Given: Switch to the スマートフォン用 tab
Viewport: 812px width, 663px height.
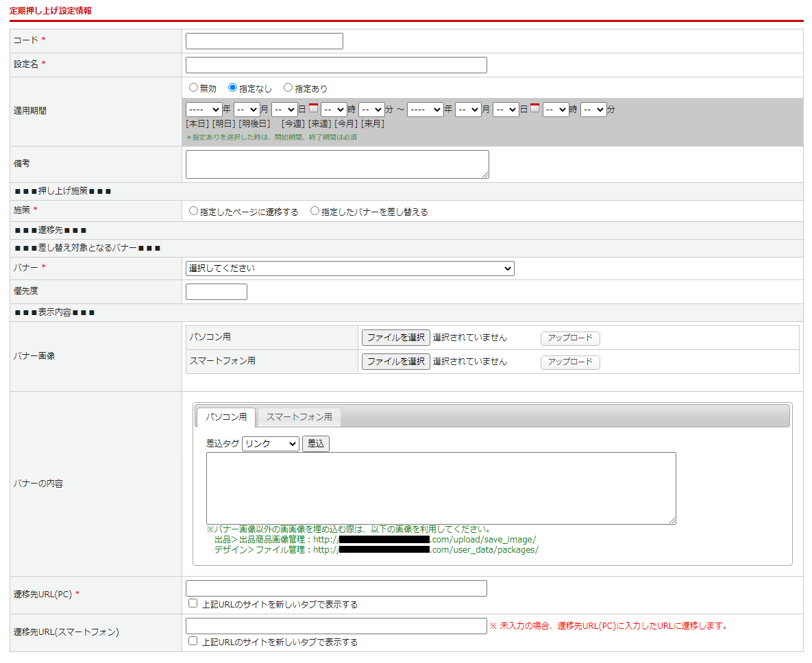Looking at the screenshot, I should pyautogui.click(x=299, y=416).
